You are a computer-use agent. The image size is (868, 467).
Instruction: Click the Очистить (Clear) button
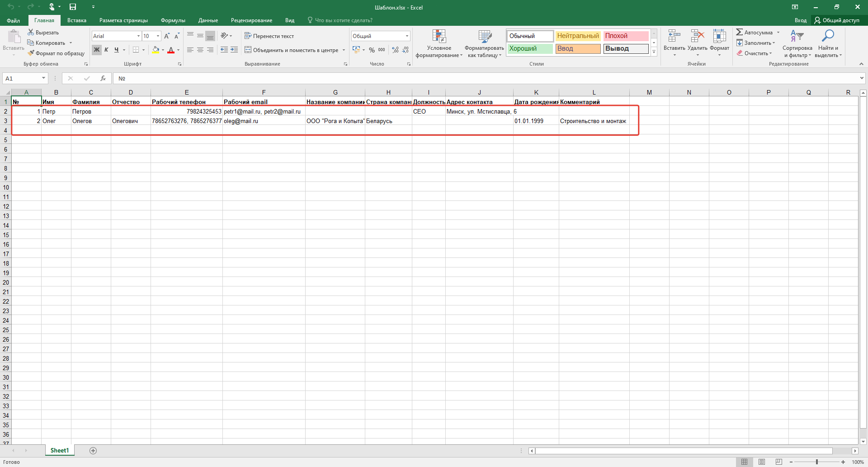click(754, 53)
